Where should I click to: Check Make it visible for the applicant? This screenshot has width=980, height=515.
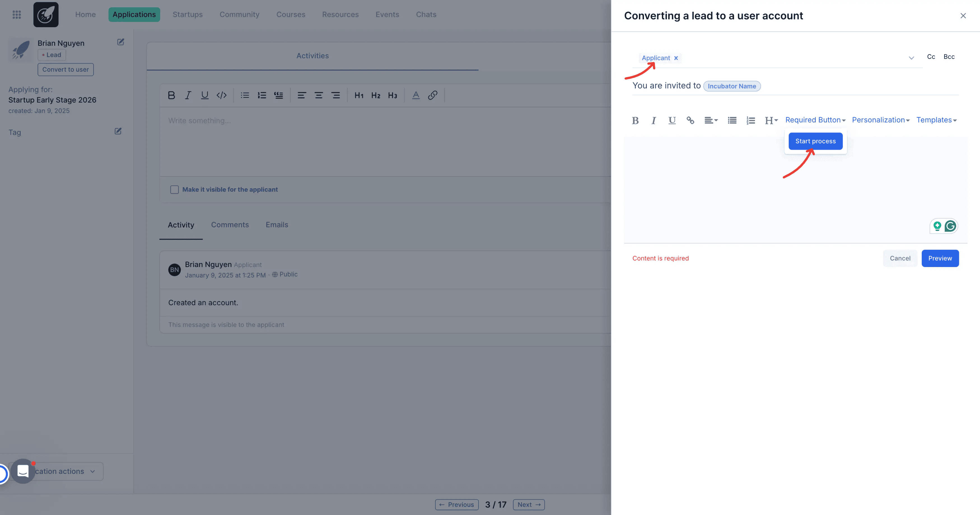tap(174, 190)
